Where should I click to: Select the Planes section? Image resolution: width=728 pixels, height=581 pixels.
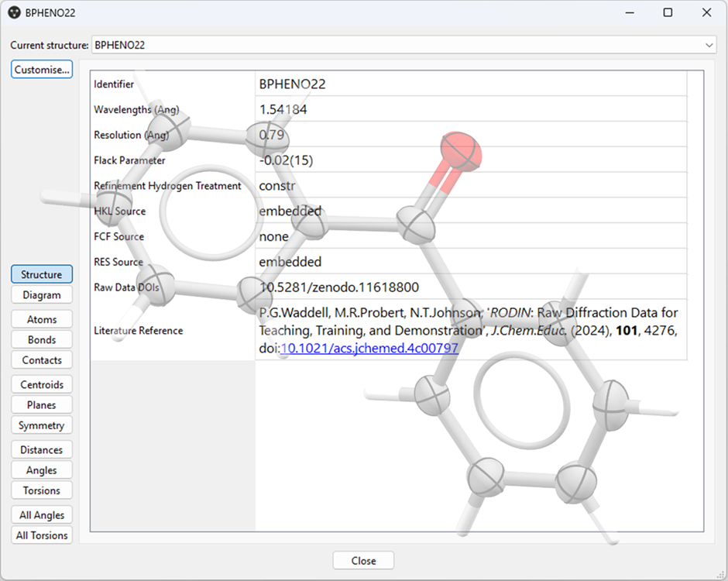[42, 404]
